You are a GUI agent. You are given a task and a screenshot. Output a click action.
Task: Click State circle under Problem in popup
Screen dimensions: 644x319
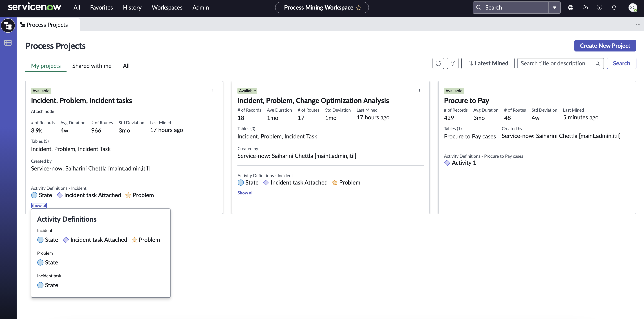[x=40, y=263]
